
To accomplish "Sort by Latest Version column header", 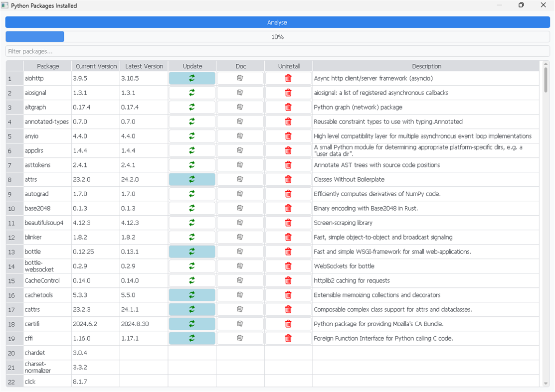I will tap(144, 66).
